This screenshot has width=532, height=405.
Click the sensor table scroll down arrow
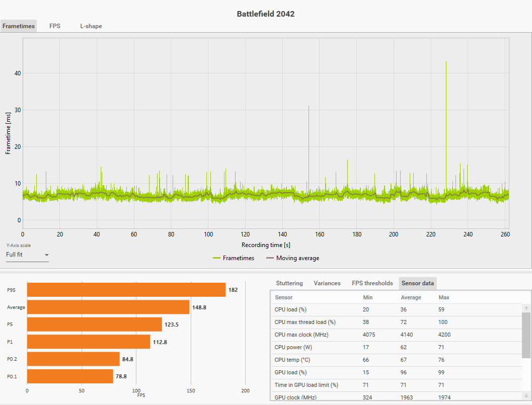tap(526, 395)
